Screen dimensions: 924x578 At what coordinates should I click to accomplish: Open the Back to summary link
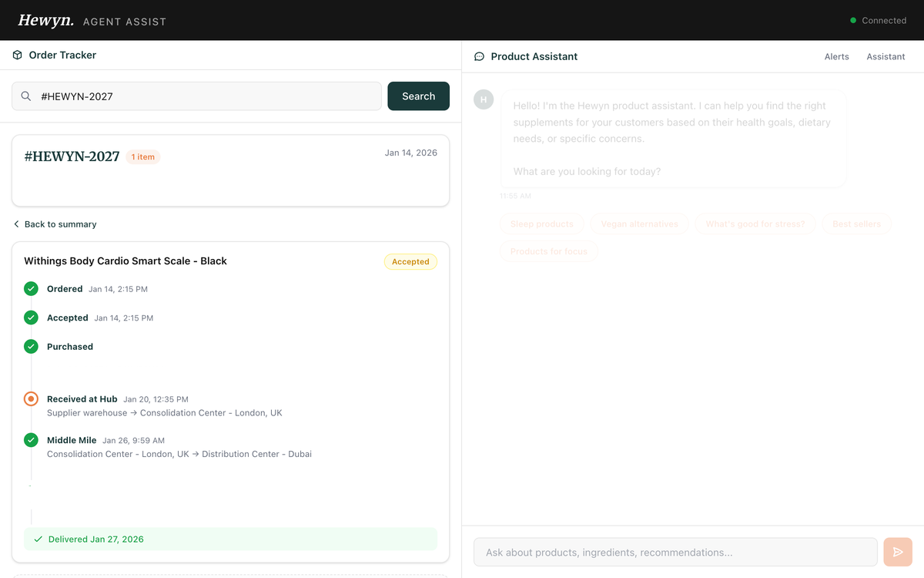pos(59,223)
